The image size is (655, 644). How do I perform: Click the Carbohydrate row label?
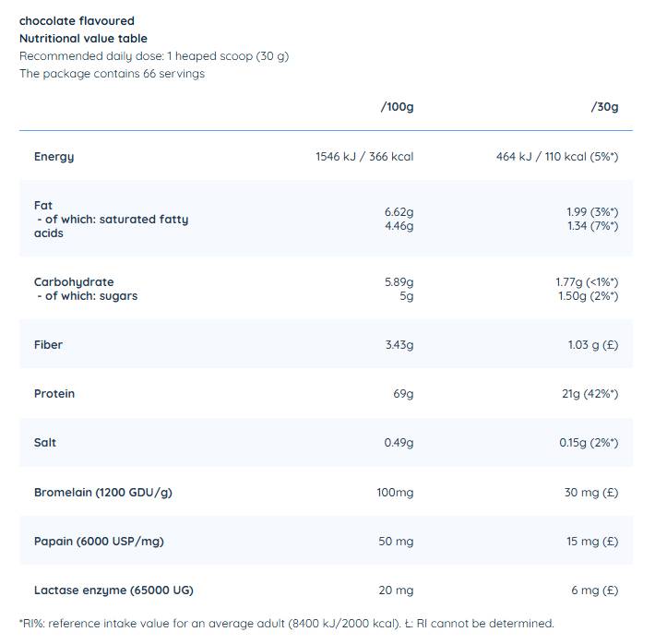coord(74,281)
